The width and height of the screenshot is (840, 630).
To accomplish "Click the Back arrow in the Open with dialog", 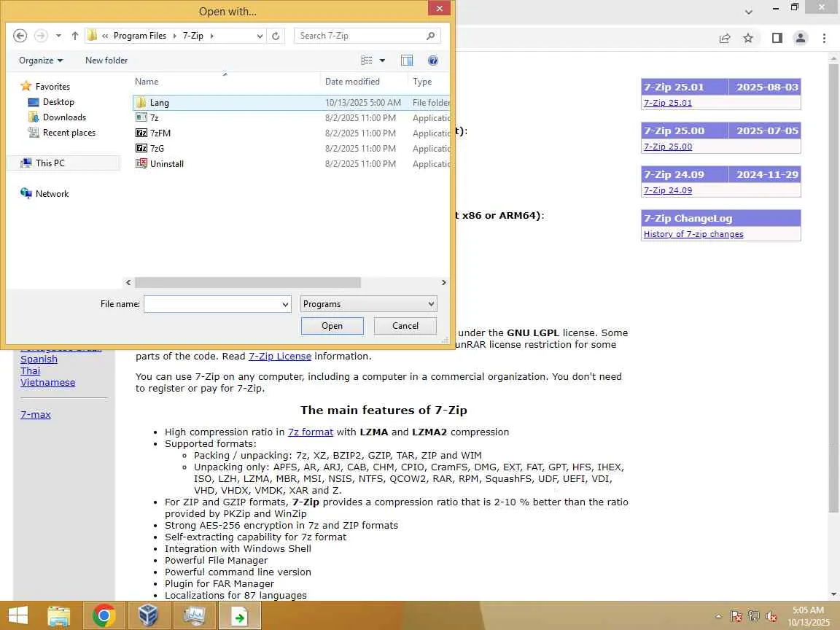I will tap(20, 36).
